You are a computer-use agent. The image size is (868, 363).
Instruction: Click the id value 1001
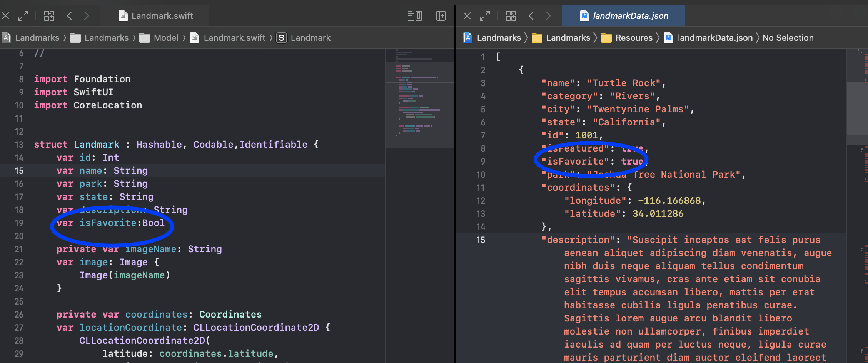coord(587,135)
